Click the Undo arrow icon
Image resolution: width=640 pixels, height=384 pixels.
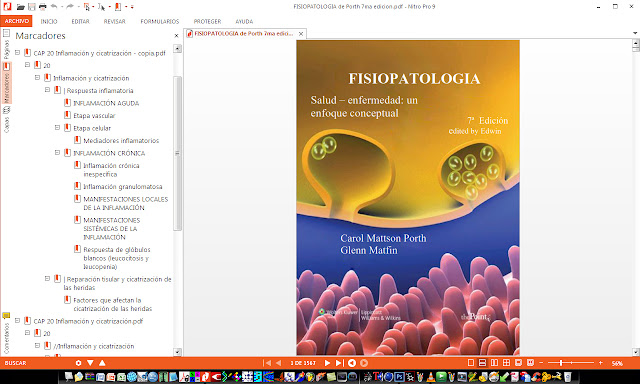coord(53,7)
